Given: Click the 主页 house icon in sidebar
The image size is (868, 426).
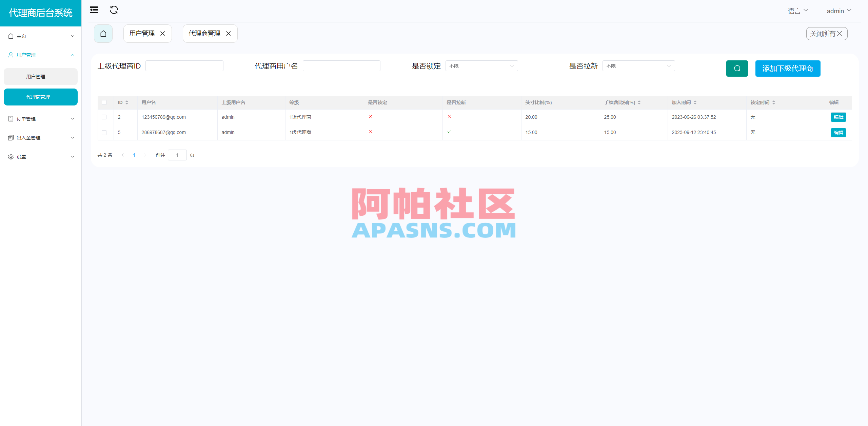Looking at the screenshot, I should pos(10,36).
